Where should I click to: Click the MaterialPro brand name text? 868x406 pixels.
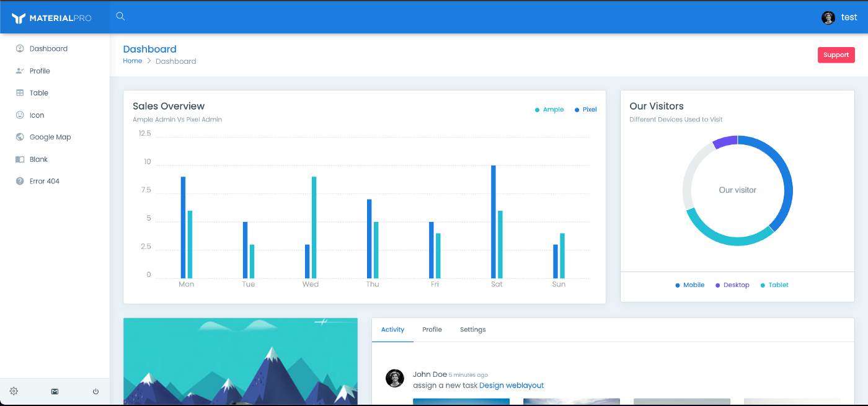coord(61,19)
